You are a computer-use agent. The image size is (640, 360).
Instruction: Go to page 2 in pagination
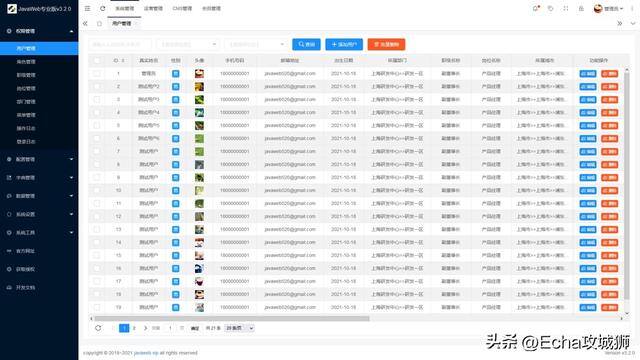click(x=134, y=328)
